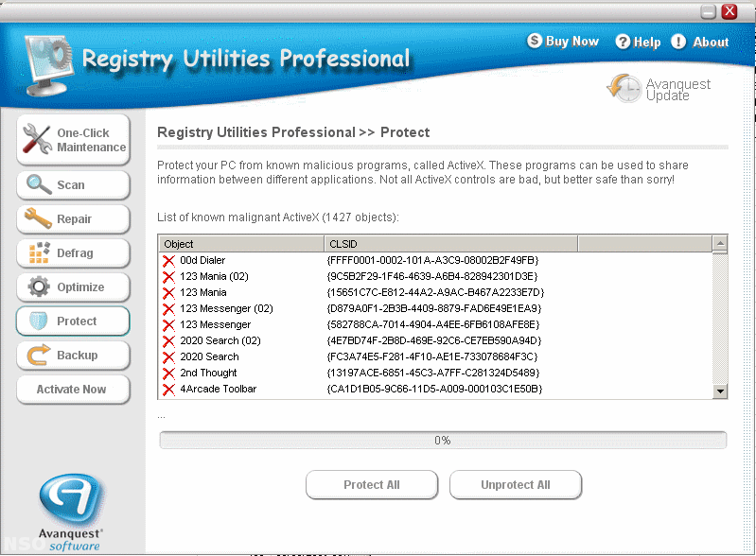The height and width of the screenshot is (556, 756).
Task: Switch to One-Click Maintenance section
Action: tap(73, 140)
